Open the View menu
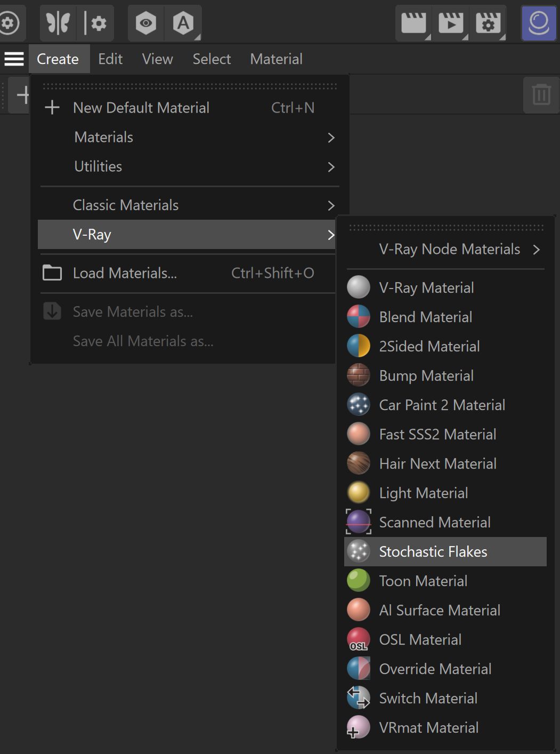The image size is (560, 754). [x=158, y=59]
